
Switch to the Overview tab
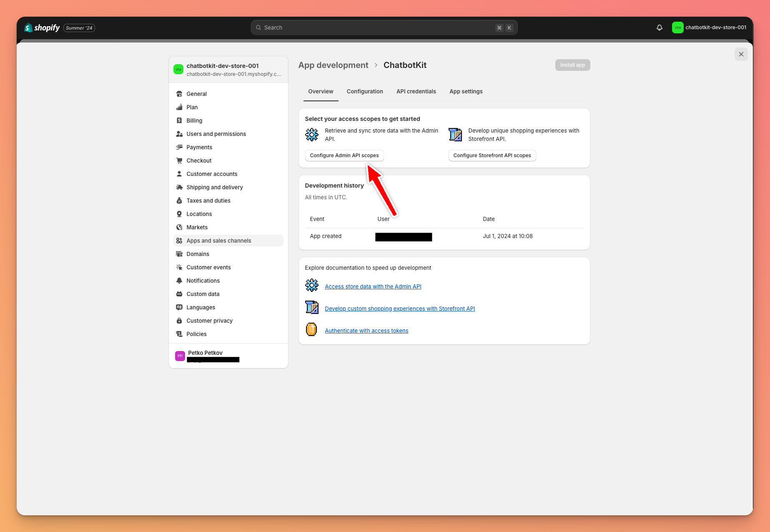[x=321, y=91]
